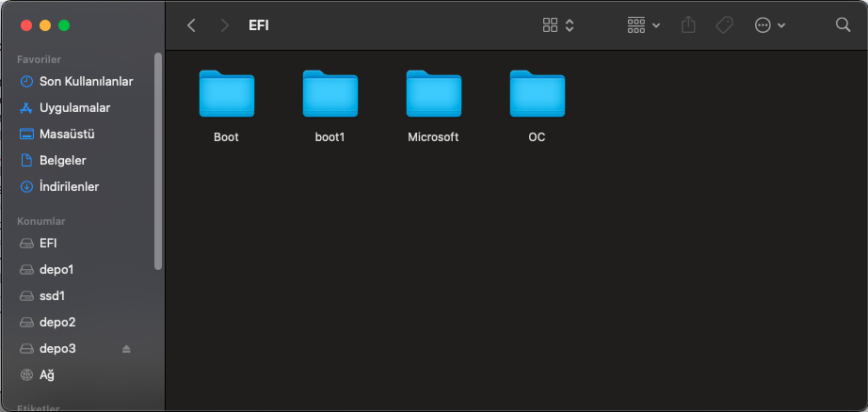
Task: Click the tag icon in toolbar
Action: (x=724, y=25)
